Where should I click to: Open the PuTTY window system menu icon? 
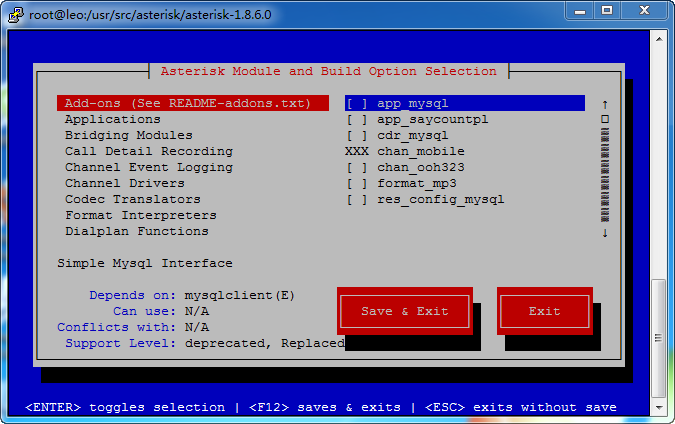[16, 15]
